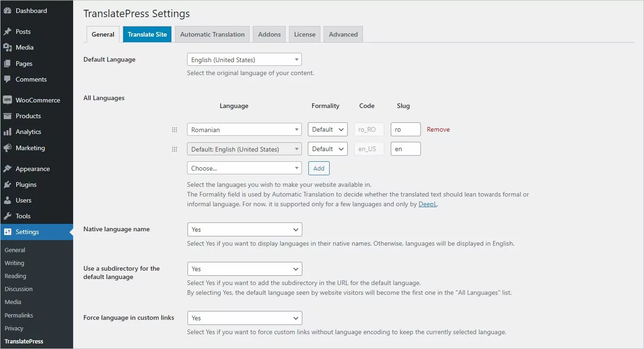Open Force language in custom links dropdown
Viewport: 644px width, 349px height.
pyautogui.click(x=244, y=318)
